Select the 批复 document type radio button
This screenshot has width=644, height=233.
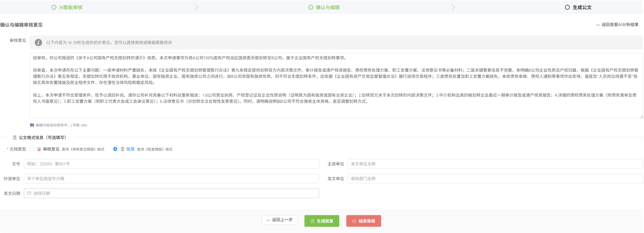(x=115, y=149)
